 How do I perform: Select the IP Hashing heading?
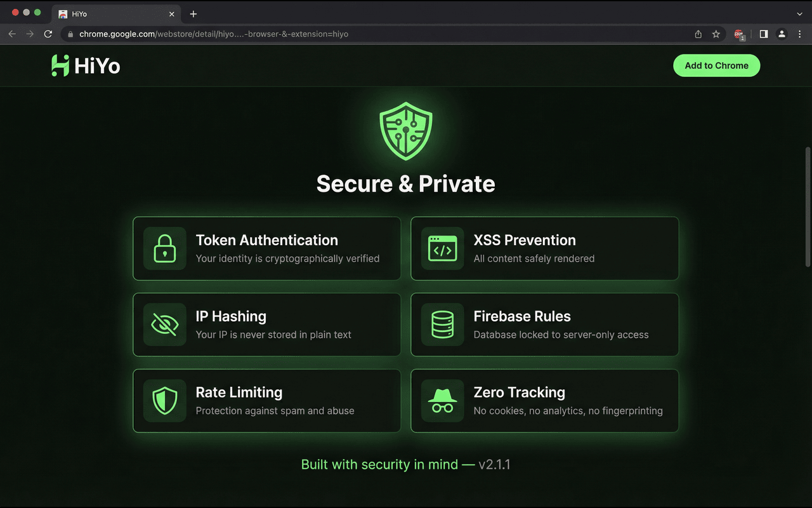pyautogui.click(x=231, y=316)
